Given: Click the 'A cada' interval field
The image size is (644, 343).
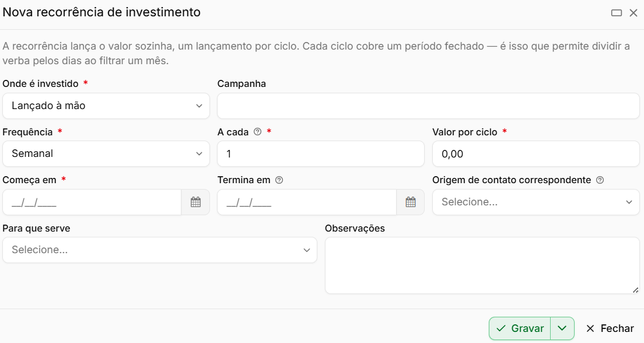Looking at the screenshot, I should 321,153.
